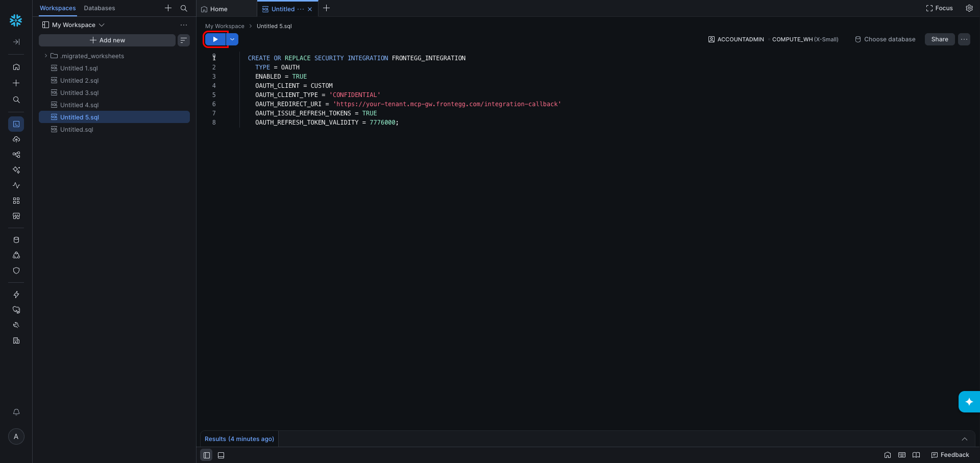The image size is (980, 463).
Task: Toggle the bottom results panel layout icon
Action: point(221,455)
